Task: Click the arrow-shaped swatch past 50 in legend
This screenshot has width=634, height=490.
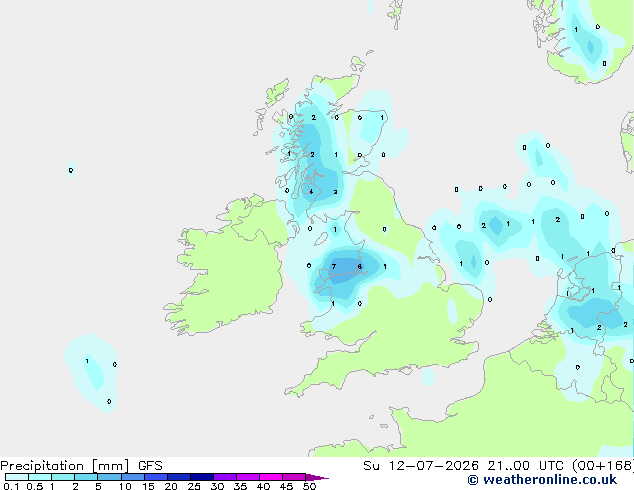Action: click(x=317, y=477)
